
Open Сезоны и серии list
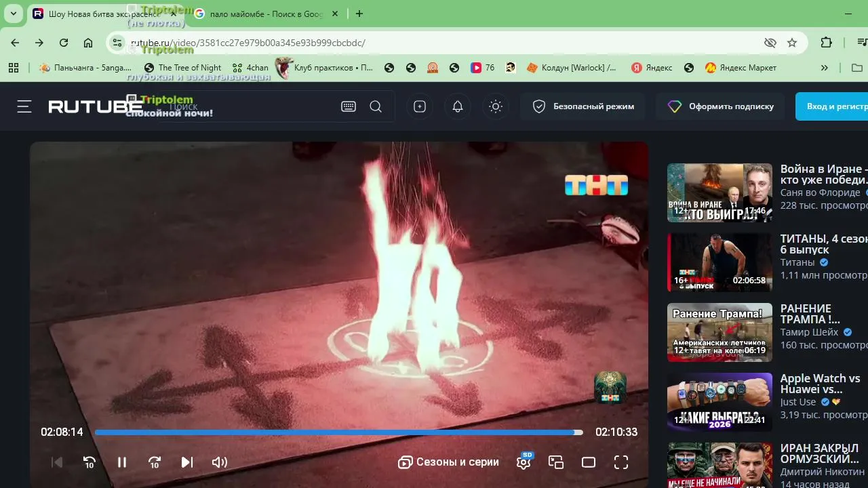point(448,462)
